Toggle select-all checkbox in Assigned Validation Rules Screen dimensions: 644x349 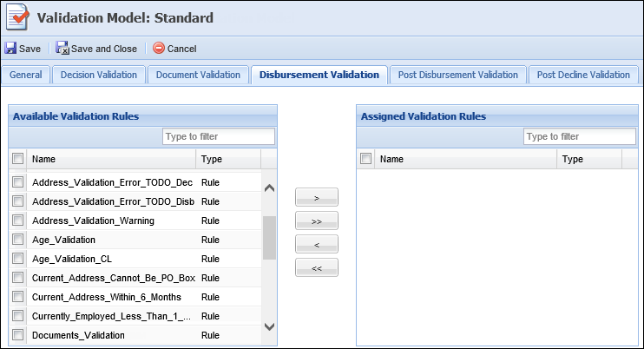point(365,159)
